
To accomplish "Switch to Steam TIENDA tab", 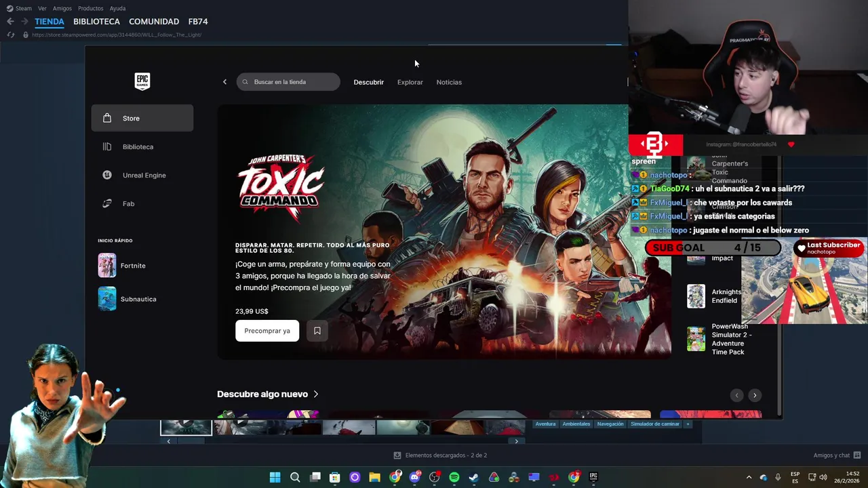I will [x=50, y=22].
